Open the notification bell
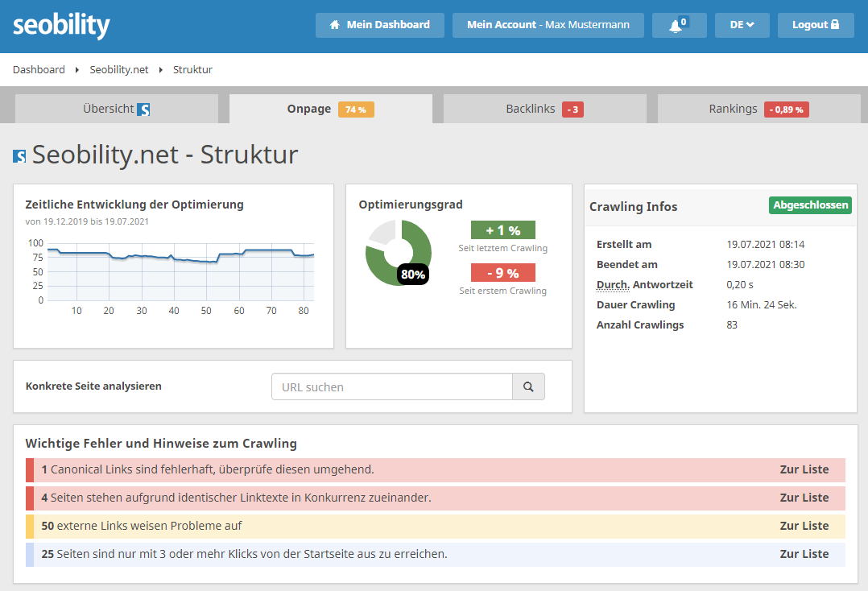 (x=680, y=25)
